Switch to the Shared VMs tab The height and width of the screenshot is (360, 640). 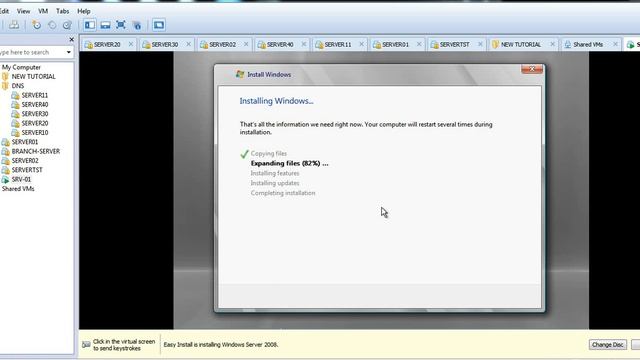pos(588,44)
